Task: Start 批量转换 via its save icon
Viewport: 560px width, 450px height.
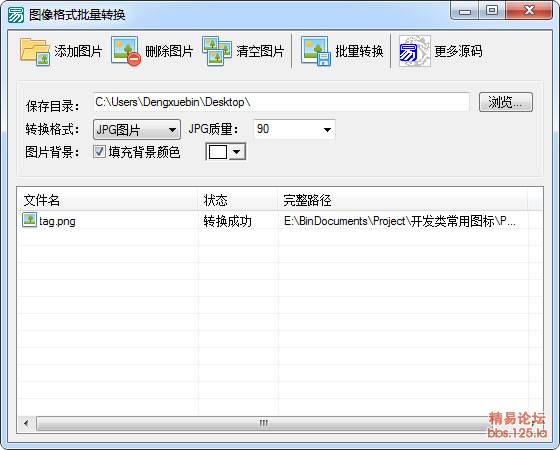Action: (x=316, y=51)
